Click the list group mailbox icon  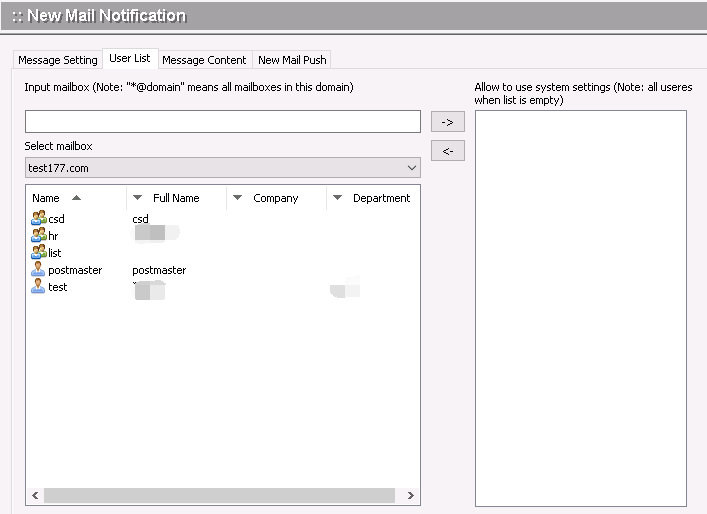coord(39,252)
